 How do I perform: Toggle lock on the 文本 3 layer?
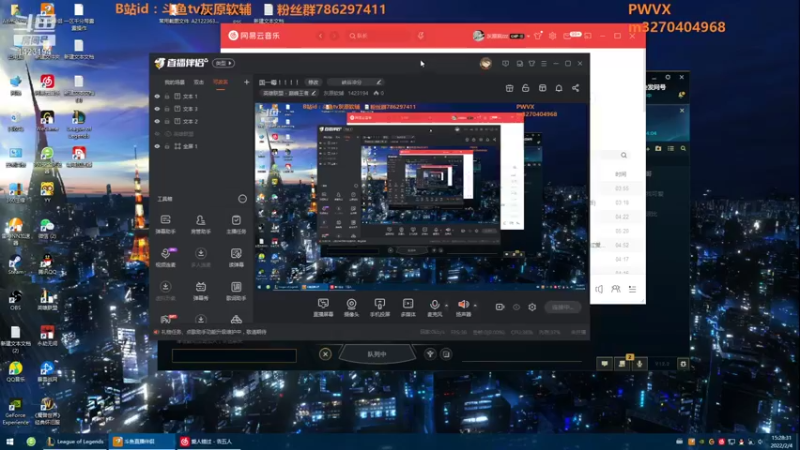click(x=167, y=109)
